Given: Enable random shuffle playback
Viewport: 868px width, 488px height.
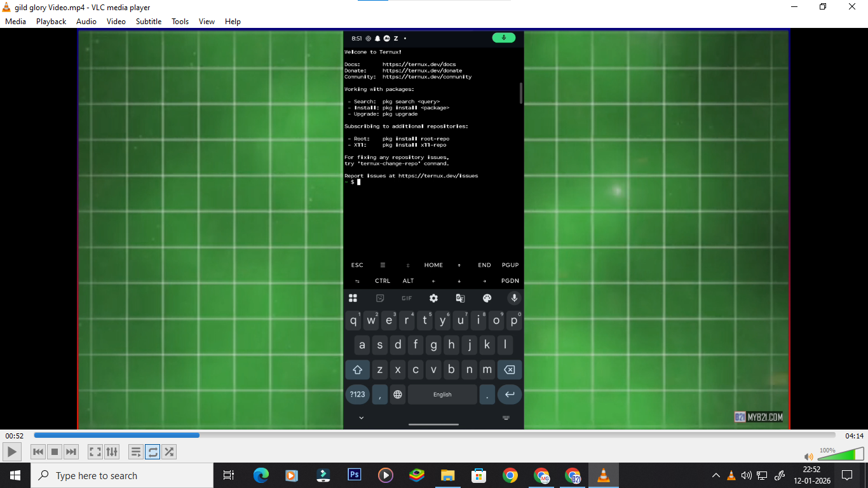Looking at the screenshot, I should [169, 452].
